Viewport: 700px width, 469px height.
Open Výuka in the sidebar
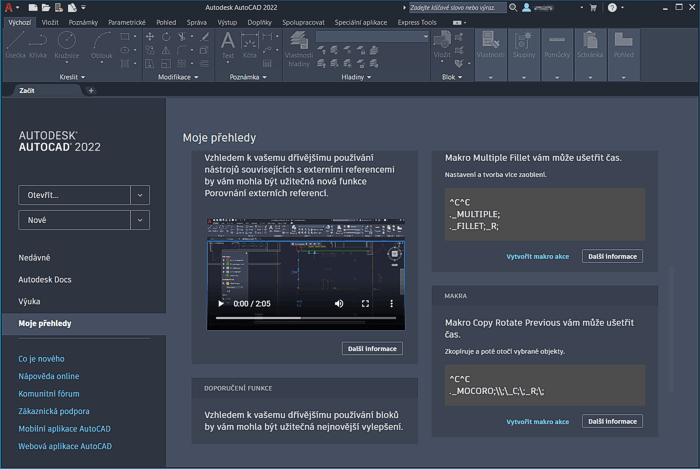click(29, 301)
